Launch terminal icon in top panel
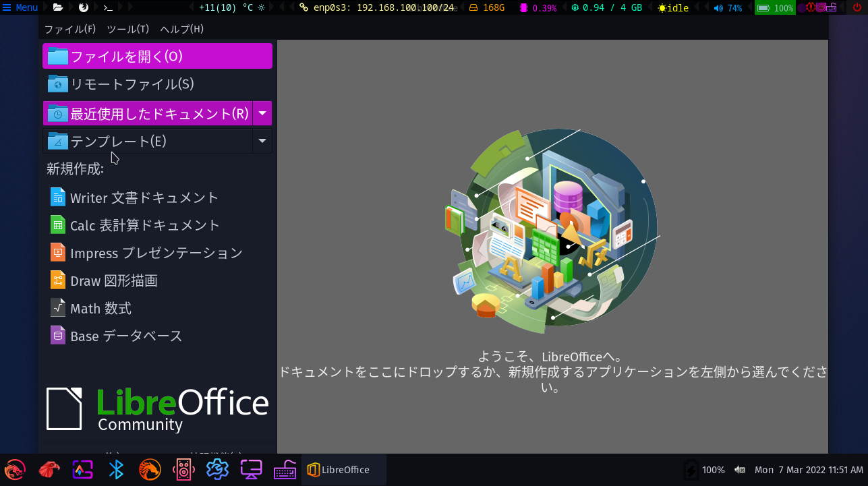The image size is (868, 486). [108, 8]
